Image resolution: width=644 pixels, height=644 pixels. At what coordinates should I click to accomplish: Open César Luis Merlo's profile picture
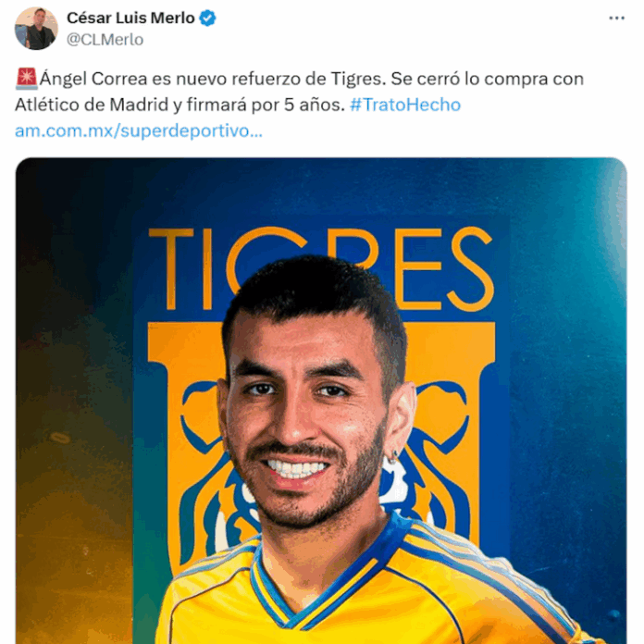(36, 28)
